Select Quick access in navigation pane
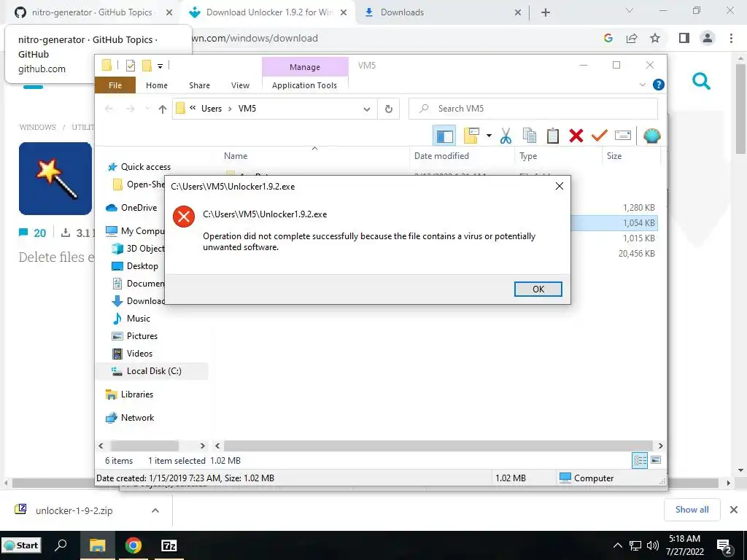 click(x=145, y=167)
